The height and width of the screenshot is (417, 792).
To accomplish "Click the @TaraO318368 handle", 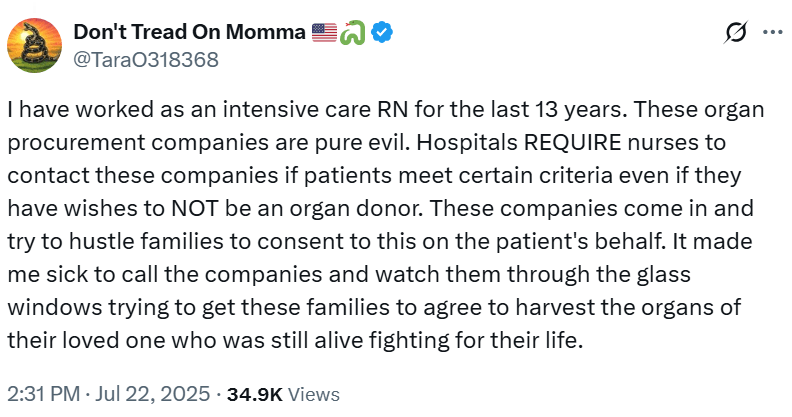I will click(x=145, y=58).
